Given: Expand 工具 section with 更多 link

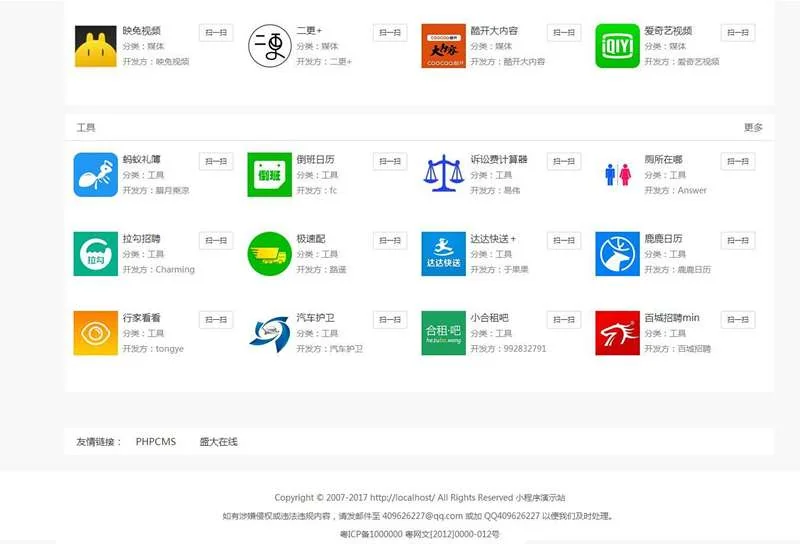Looking at the screenshot, I should (x=753, y=128).
